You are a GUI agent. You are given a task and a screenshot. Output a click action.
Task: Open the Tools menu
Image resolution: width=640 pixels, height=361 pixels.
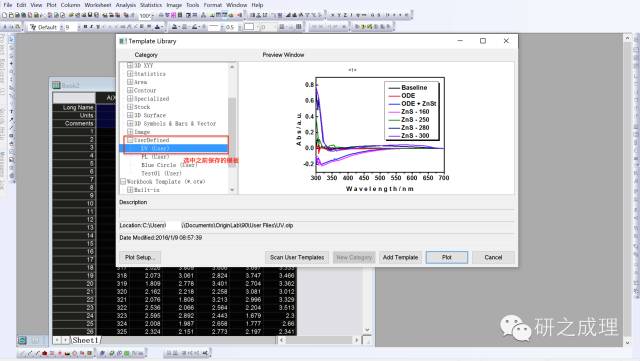tap(193, 5)
